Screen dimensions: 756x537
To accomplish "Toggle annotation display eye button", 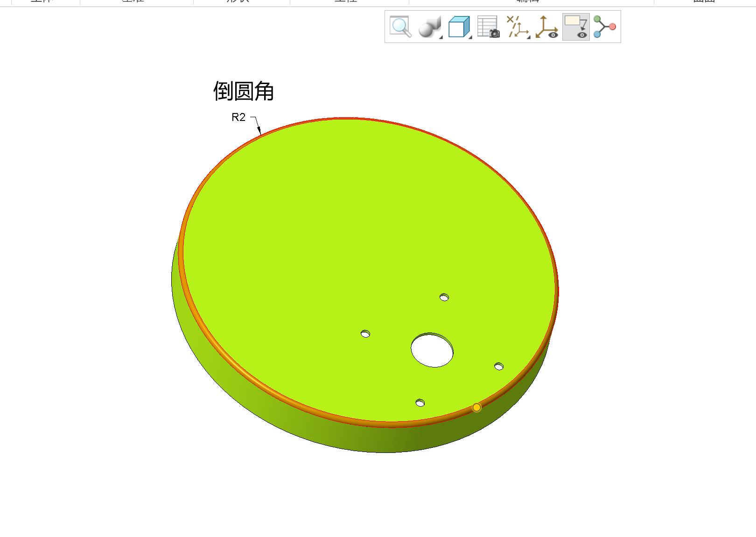I will pyautogui.click(x=576, y=27).
